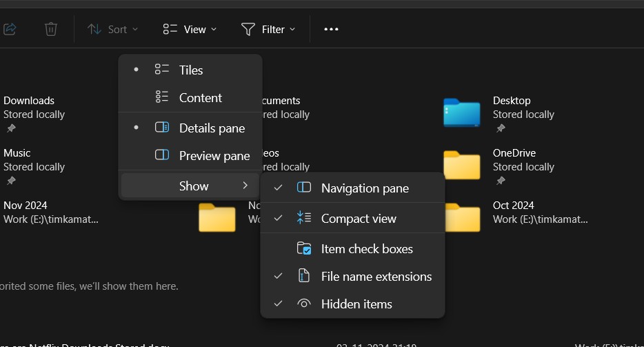This screenshot has height=347, width=644.
Task: Click the Delete trash can icon
Action: coord(51,29)
